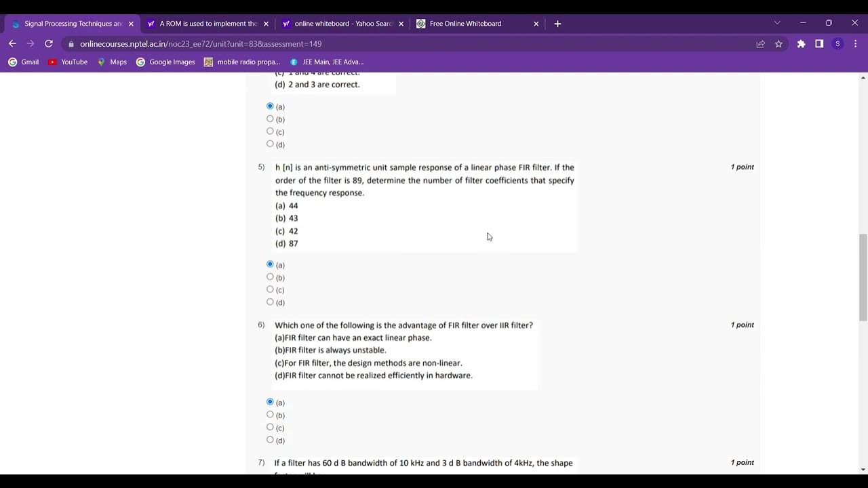The image size is (868, 488).
Task: Select option (a) for question 4
Action: (270, 106)
